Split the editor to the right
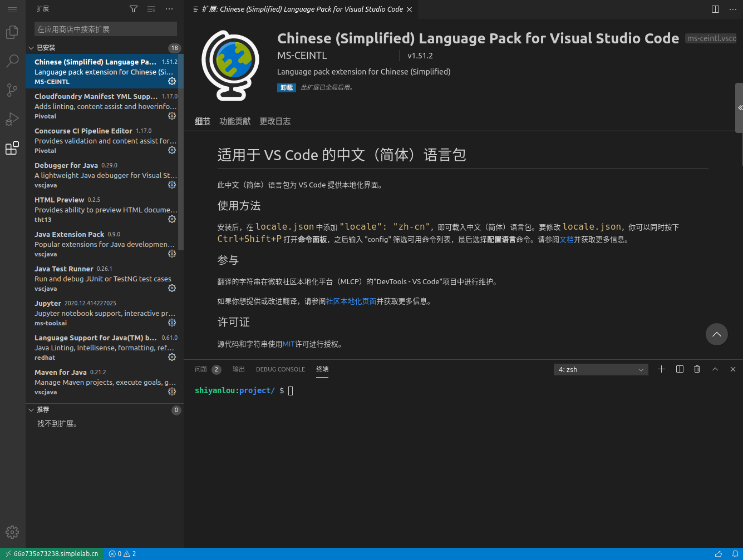Screen dimensions: 743x560 pyautogui.click(x=716, y=9)
